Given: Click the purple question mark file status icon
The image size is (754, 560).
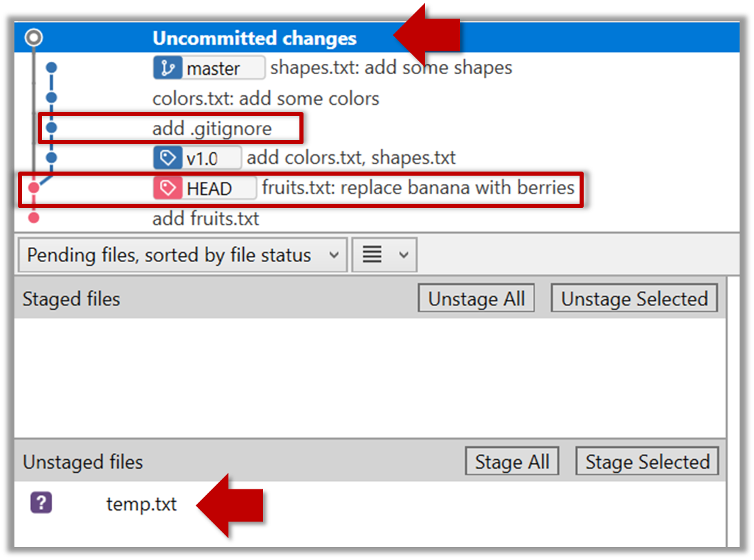Looking at the screenshot, I should tap(41, 504).
